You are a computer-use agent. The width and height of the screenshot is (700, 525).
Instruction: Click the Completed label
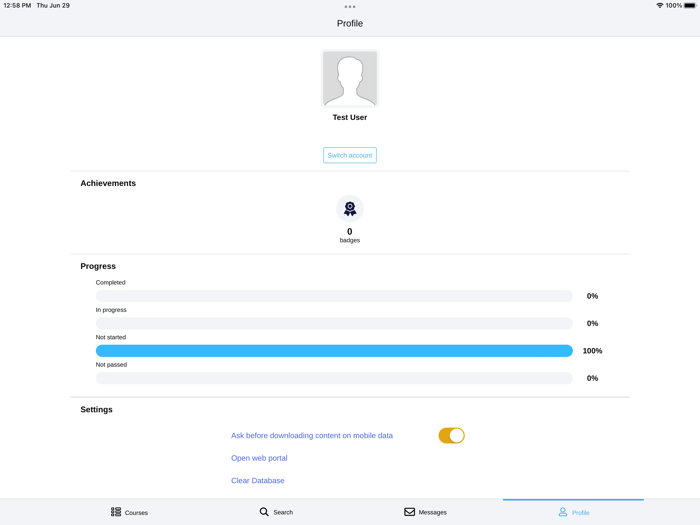point(110,283)
